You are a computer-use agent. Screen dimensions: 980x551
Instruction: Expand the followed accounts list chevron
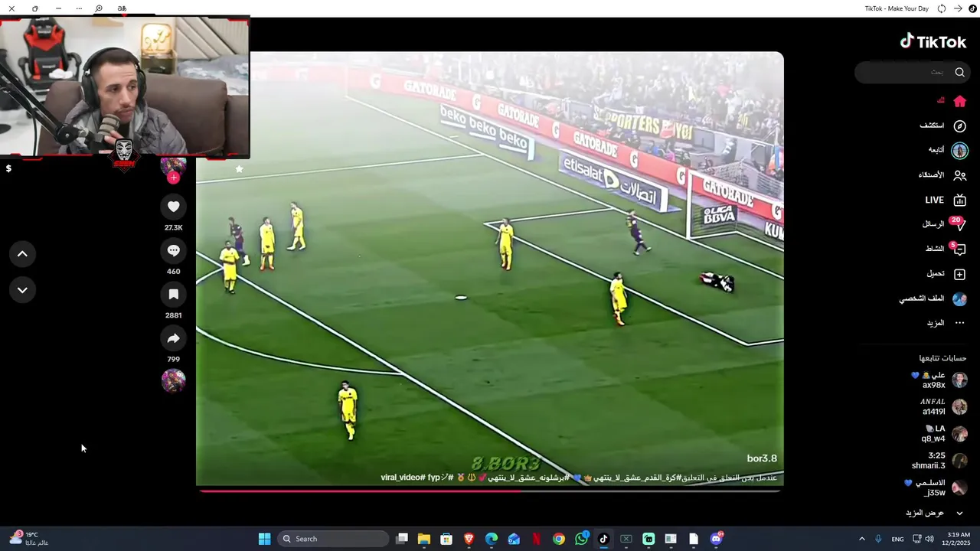tap(959, 513)
